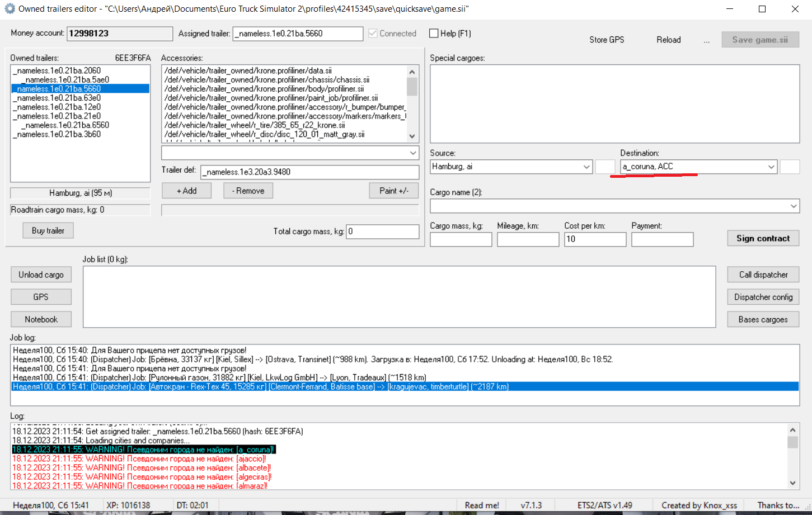This screenshot has width=812, height=515.
Task: Click the Paint +/- button
Action: [x=394, y=191]
